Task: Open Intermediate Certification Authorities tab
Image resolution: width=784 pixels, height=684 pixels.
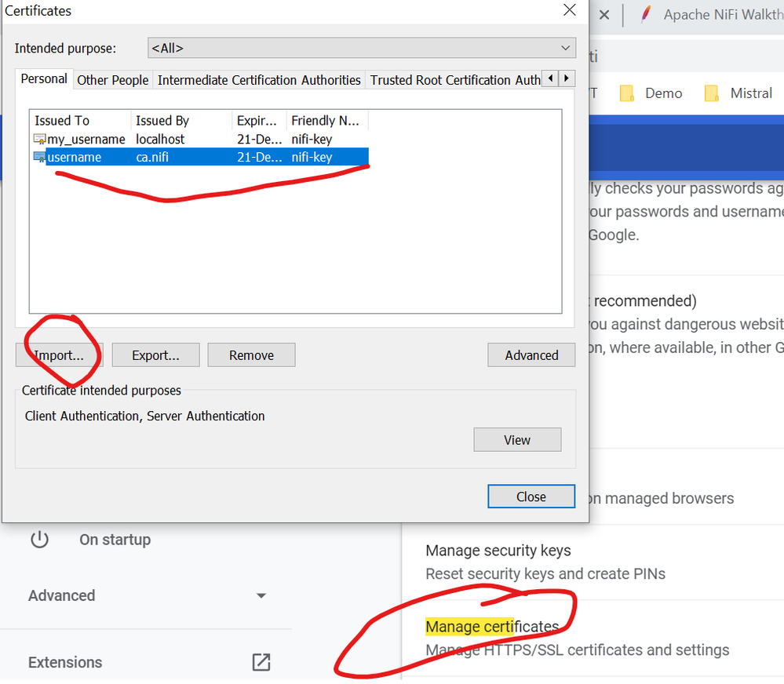Action: tap(259, 80)
